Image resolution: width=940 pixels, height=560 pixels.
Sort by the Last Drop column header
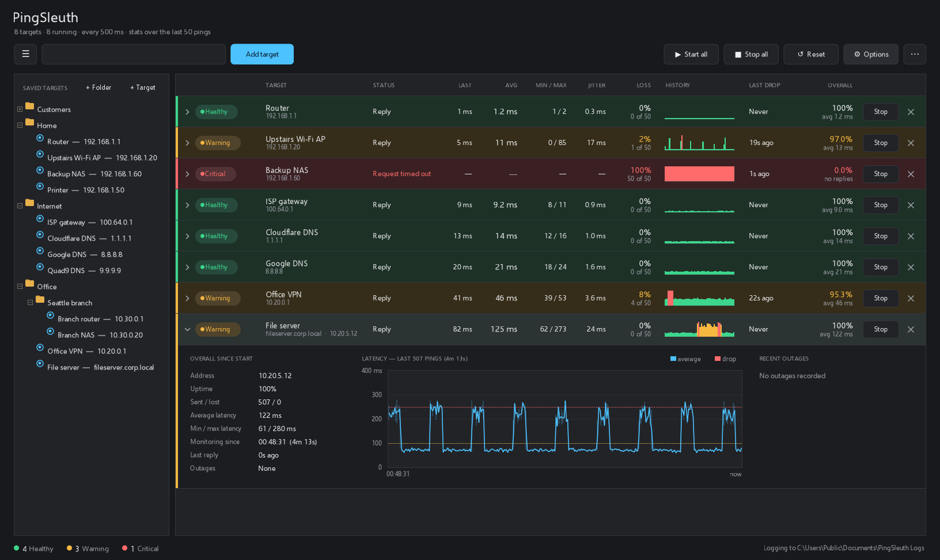pos(764,85)
